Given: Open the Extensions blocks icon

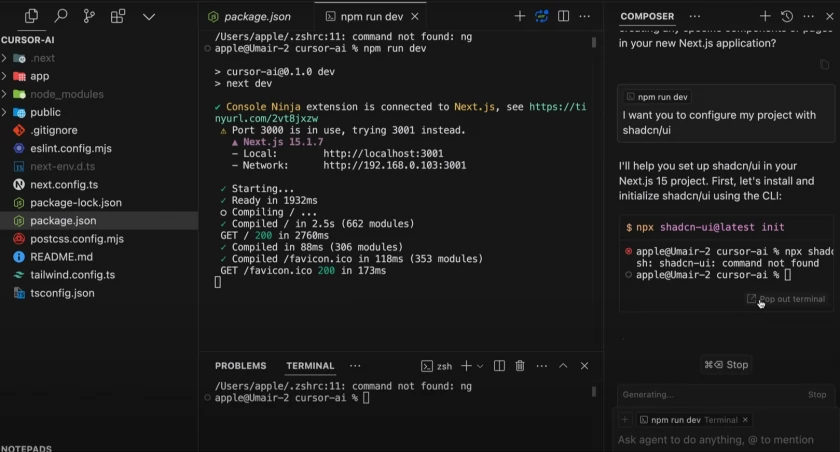Looking at the screenshot, I should click(118, 17).
